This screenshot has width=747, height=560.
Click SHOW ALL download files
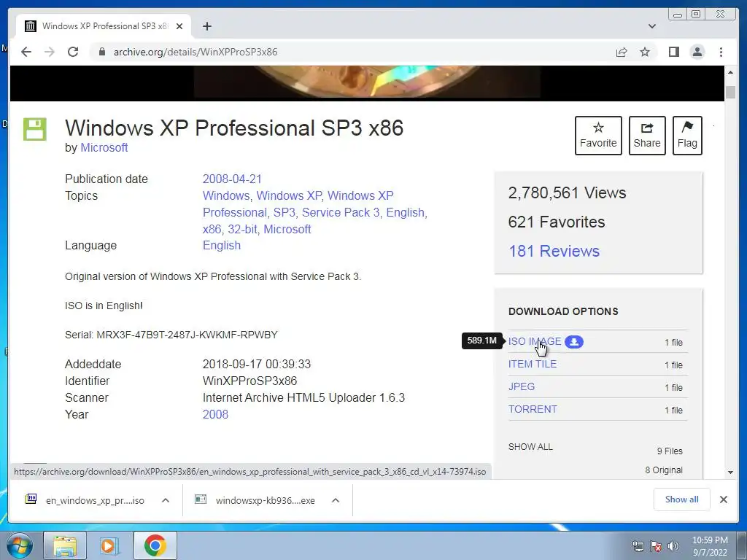pos(530,447)
